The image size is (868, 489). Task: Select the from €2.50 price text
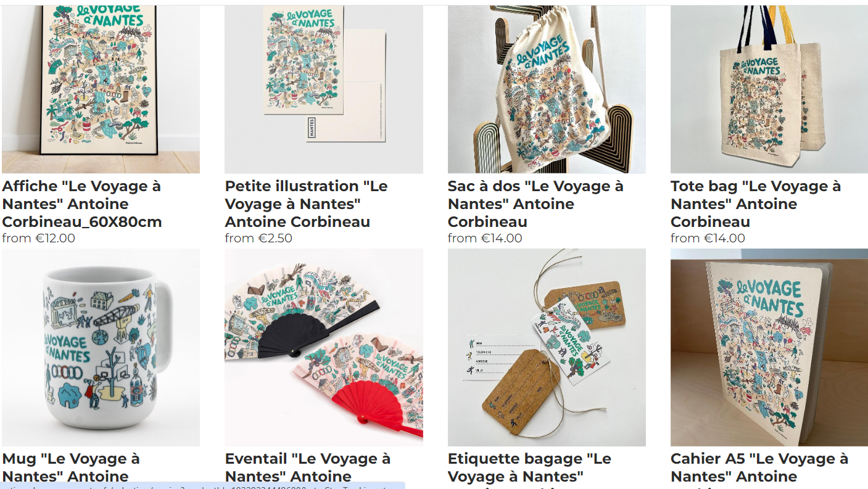pos(258,238)
